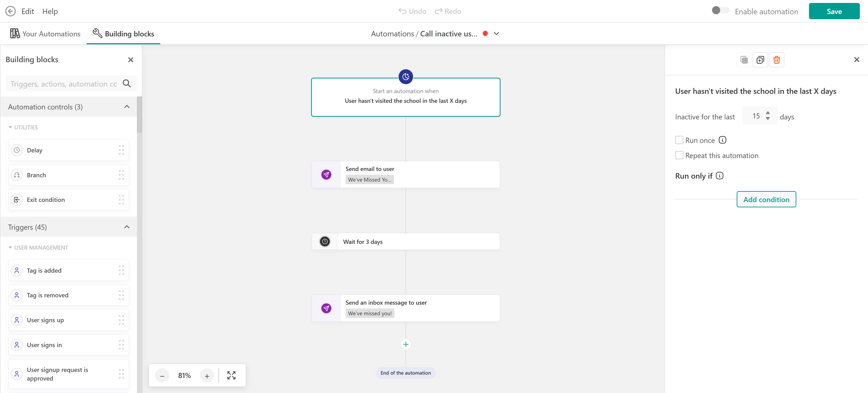Check the Run once checkbox
The width and height of the screenshot is (868, 393).
pyautogui.click(x=679, y=140)
